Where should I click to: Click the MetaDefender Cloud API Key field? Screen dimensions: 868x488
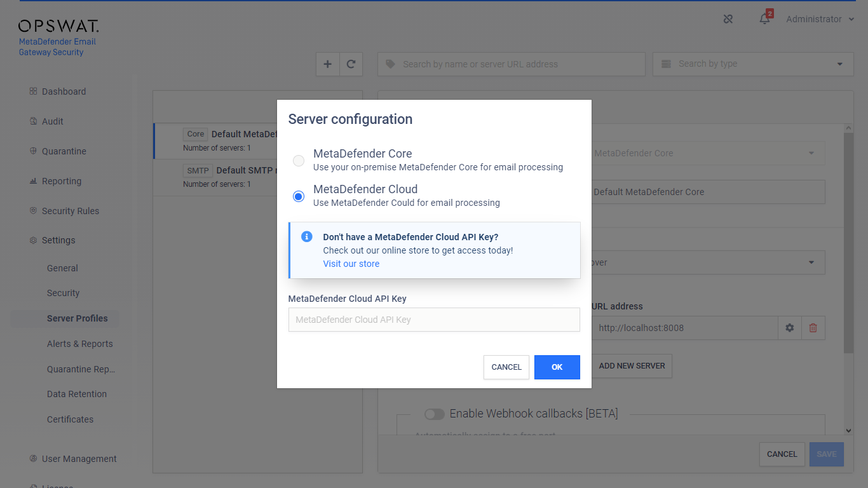click(434, 320)
